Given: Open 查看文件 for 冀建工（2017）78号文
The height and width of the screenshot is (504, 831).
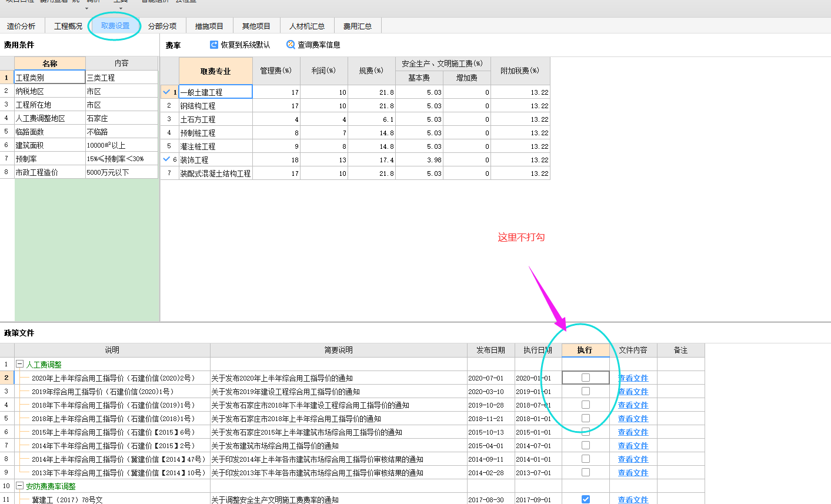Looking at the screenshot, I should 633,499.
